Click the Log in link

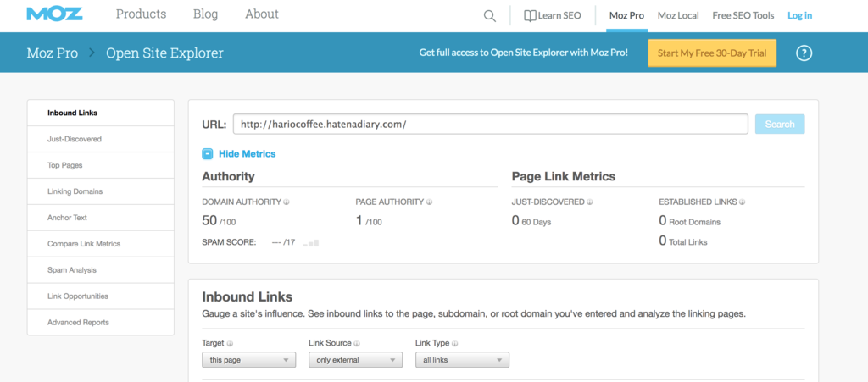pyautogui.click(x=800, y=15)
